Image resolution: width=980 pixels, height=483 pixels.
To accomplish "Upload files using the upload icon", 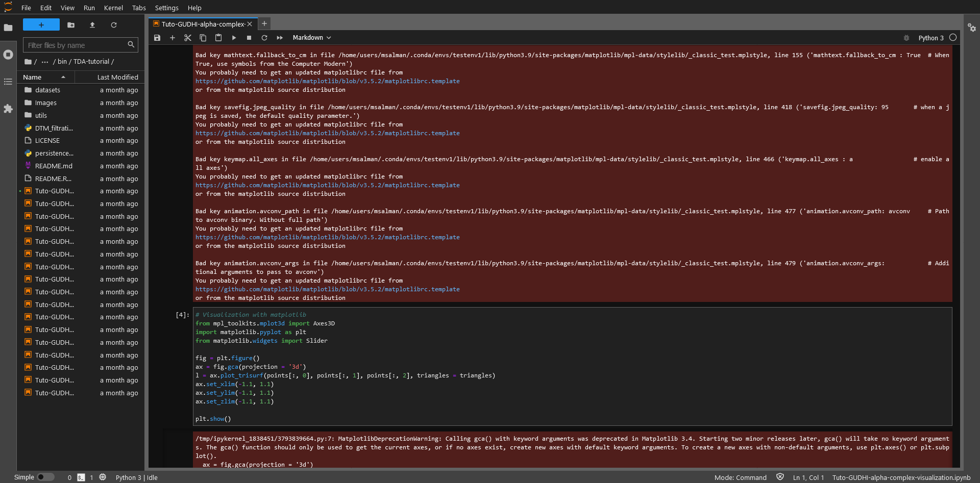I will 92,25.
